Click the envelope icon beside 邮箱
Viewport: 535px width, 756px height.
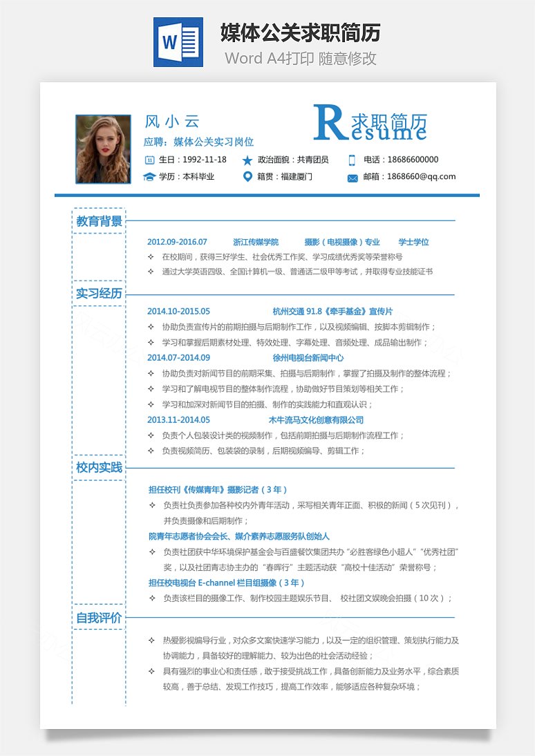[x=353, y=178]
